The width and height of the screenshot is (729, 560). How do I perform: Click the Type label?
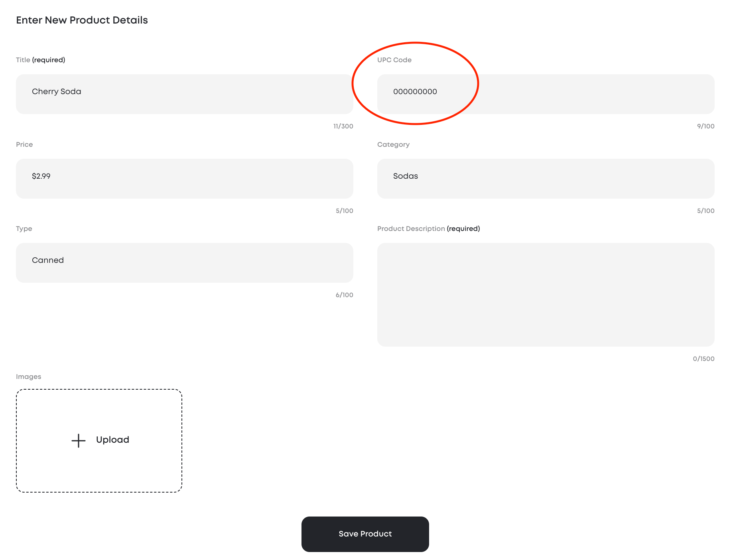pyautogui.click(x=24, y=229)
